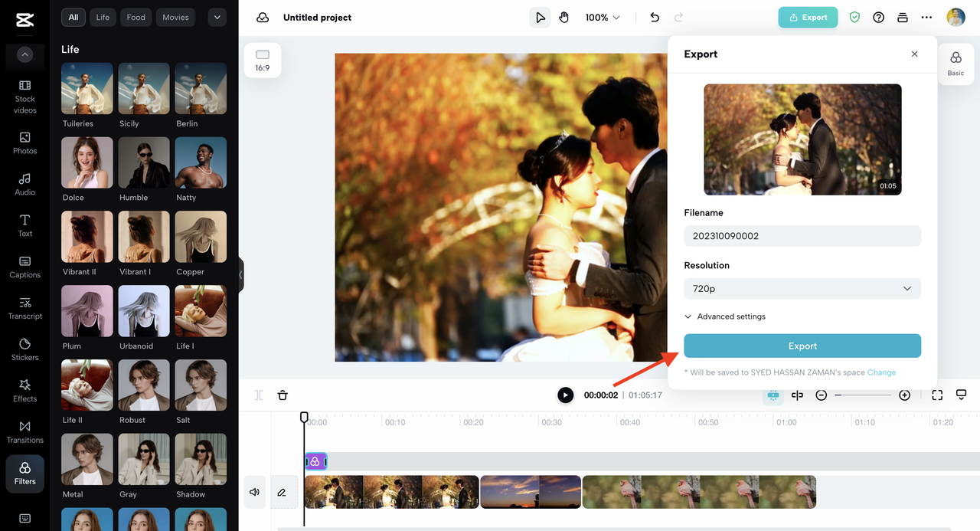Screen dimensions: 980x531
Task: Select the hand pan tool
Action: tap(564, 18)
